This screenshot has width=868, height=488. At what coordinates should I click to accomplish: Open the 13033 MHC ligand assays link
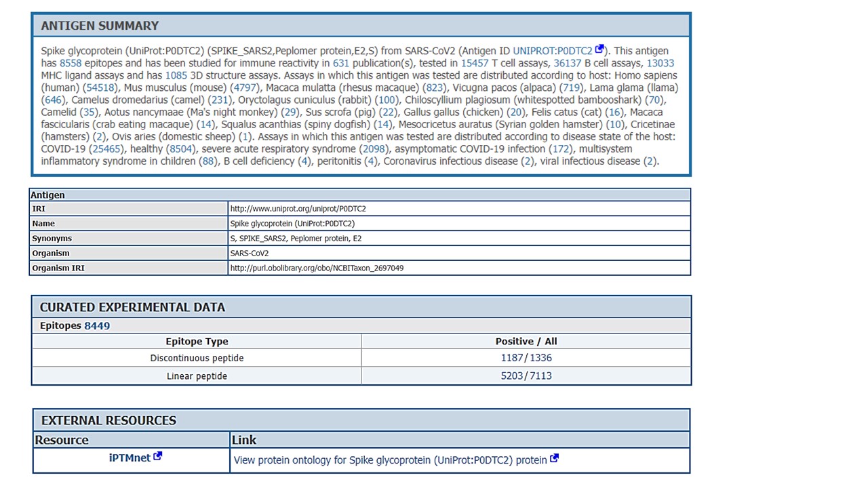click(x=660, y=63)
